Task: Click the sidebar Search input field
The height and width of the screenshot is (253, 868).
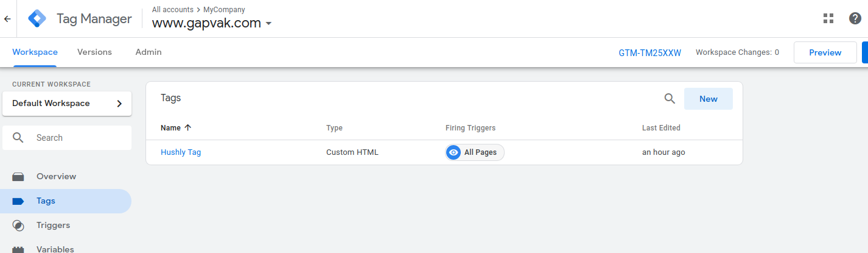Action: pos(67,138)
